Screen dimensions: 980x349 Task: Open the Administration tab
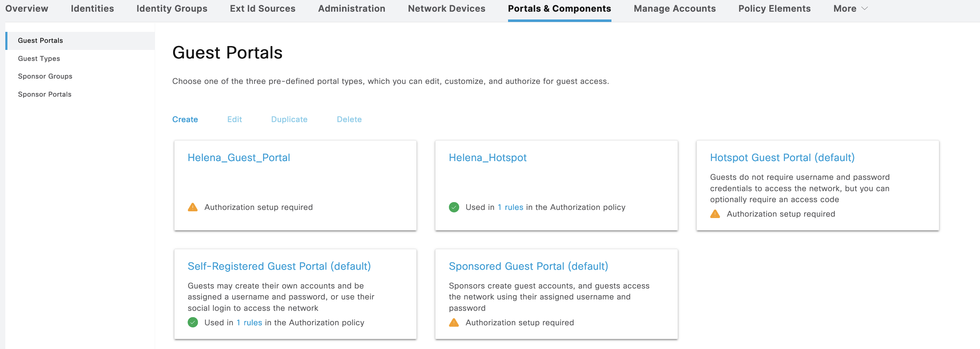(351, 9)
